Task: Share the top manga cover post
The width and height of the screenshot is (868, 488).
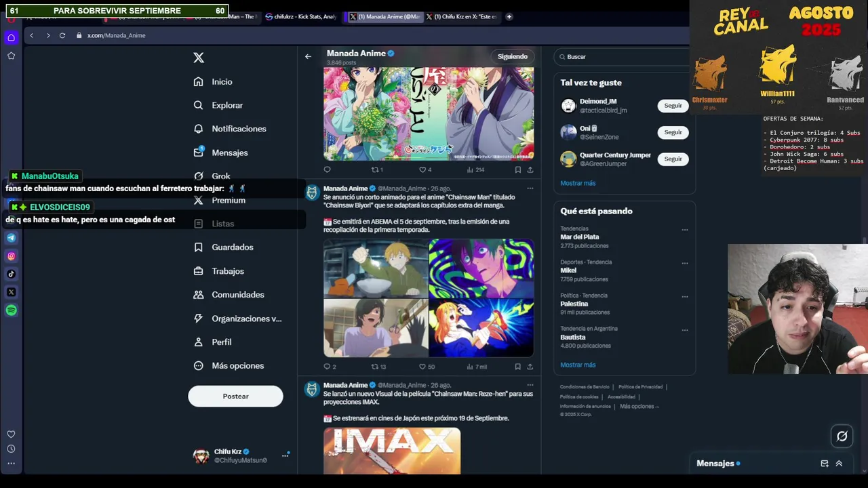Action: pos(530,170)
